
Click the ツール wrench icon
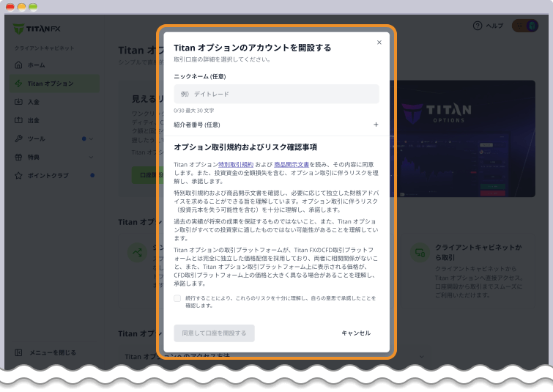[19, 138]
